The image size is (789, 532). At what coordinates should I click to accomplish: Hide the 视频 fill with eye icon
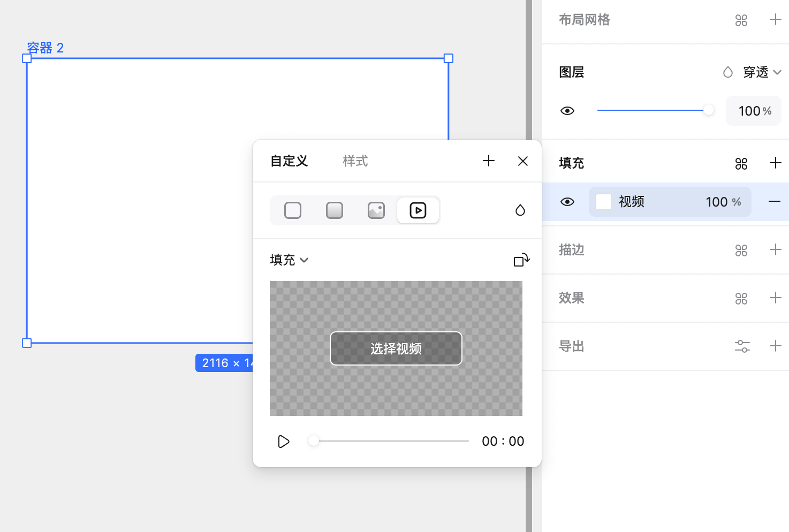tap(567, 202)
